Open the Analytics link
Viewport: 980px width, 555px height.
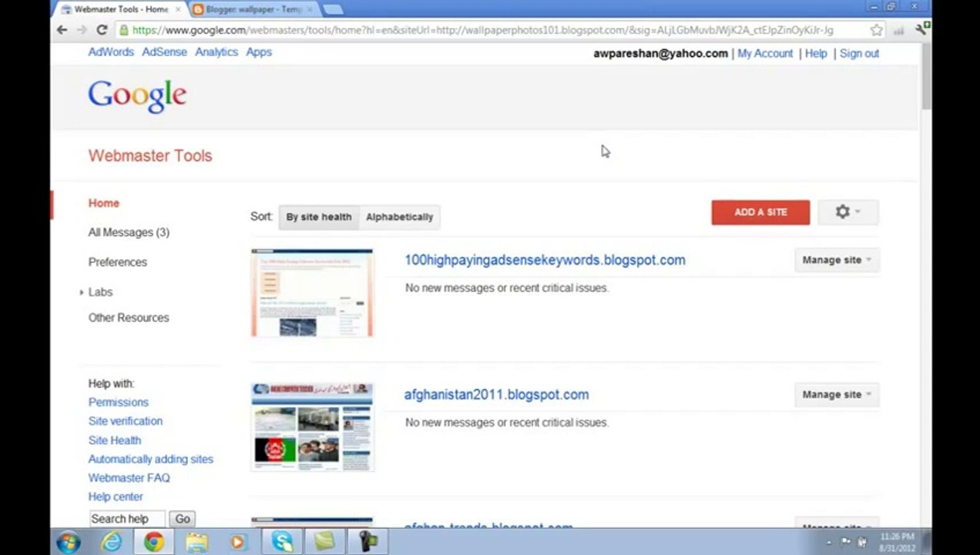point(216,52)
